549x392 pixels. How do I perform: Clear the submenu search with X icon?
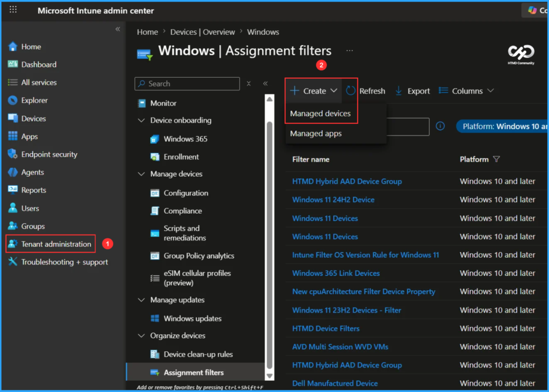249,84
